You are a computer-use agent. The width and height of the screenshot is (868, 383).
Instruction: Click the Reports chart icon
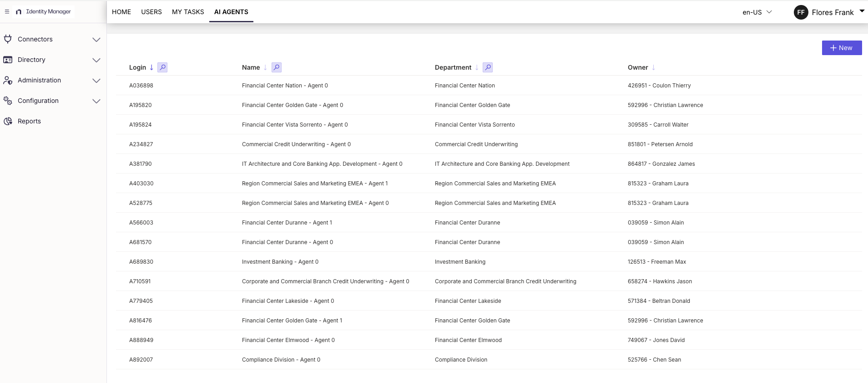[x=8, y=121]
